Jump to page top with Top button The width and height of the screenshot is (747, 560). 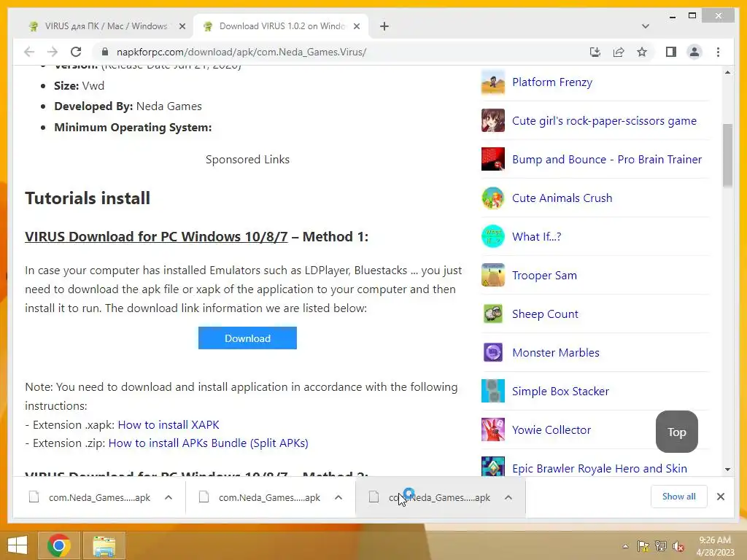click(x=676, y=432)
